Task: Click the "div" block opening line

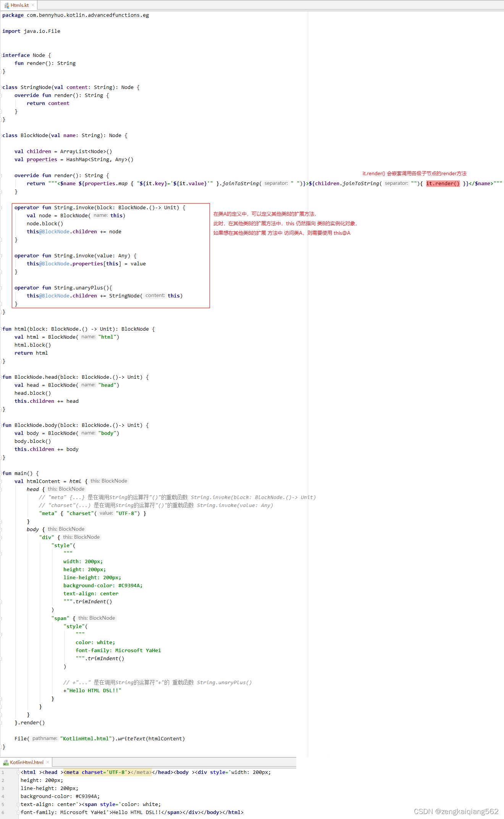Action: tap(50, 537)
